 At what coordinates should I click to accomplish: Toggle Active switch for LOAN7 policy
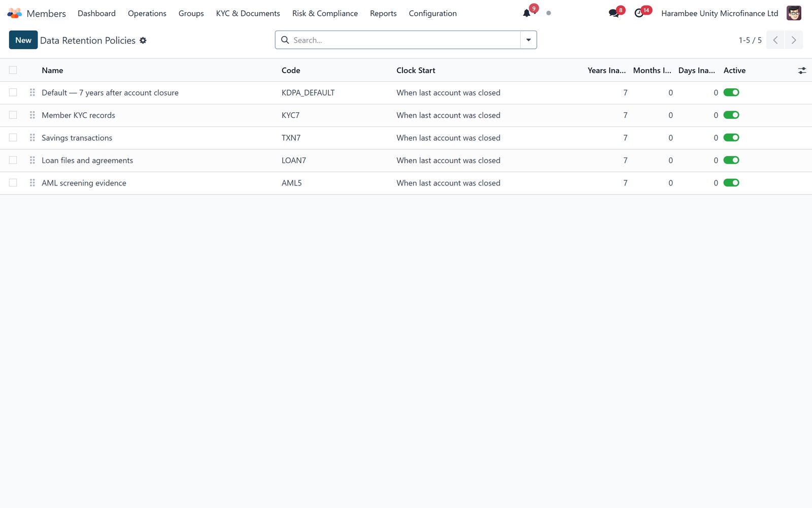(x=731, y=161)
